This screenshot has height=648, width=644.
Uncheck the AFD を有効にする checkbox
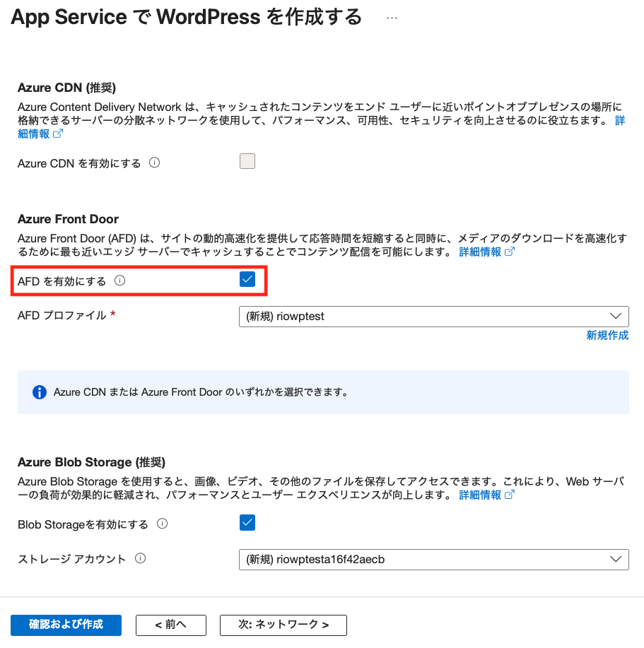[x=247, y=279]
